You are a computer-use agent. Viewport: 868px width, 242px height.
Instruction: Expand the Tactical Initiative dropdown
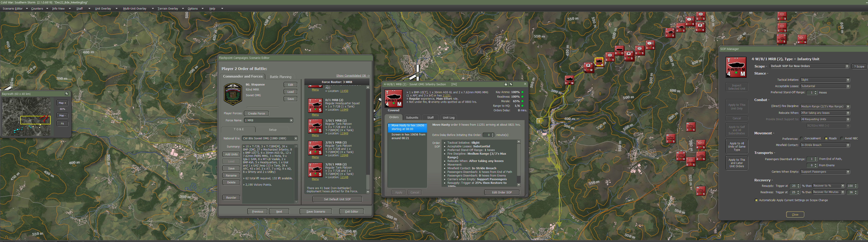pos(848,80)
